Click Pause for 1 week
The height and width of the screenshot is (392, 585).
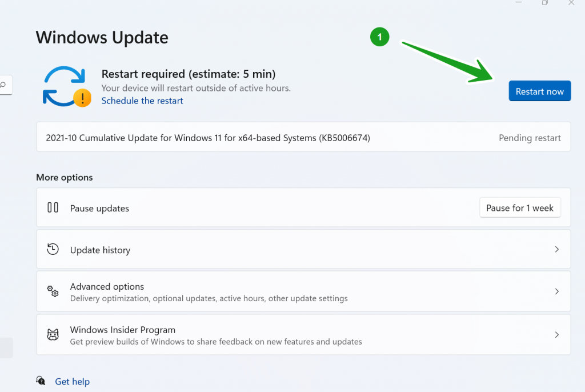(x=520, y=207)
